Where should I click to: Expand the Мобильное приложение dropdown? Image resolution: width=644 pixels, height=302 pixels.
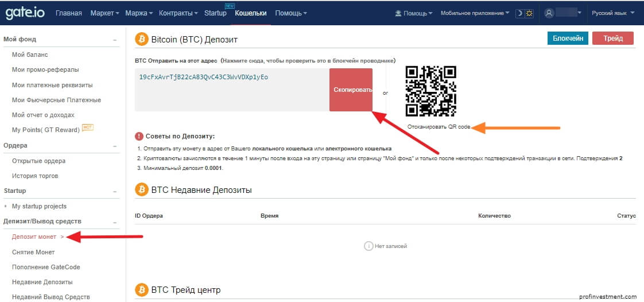coord(475,13)
